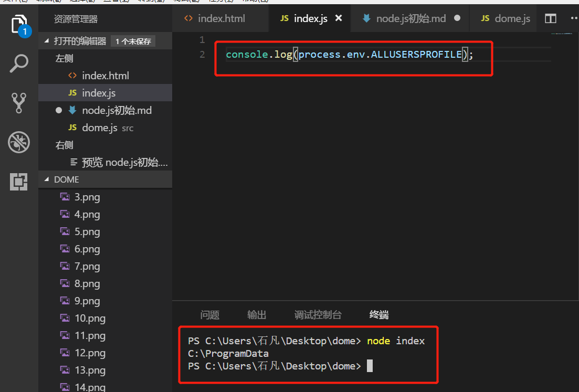Switch to the index.html tab

point(221,18)
